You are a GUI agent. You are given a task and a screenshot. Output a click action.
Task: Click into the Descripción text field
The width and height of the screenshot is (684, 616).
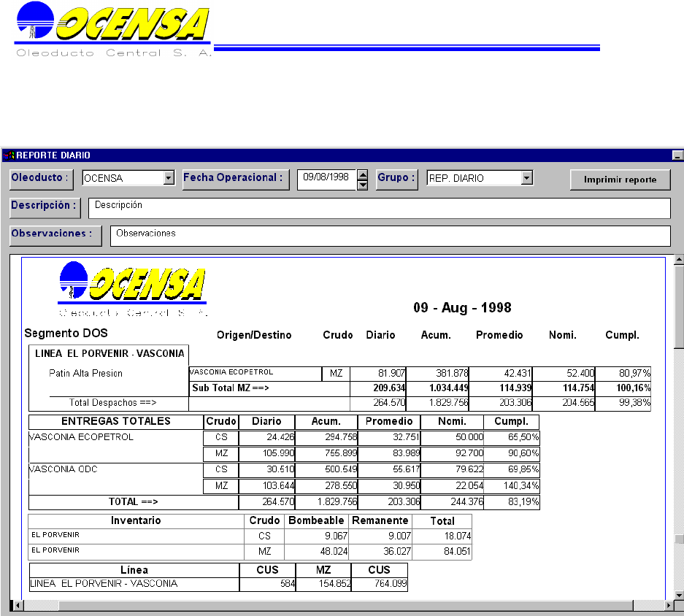pos(379,208)
